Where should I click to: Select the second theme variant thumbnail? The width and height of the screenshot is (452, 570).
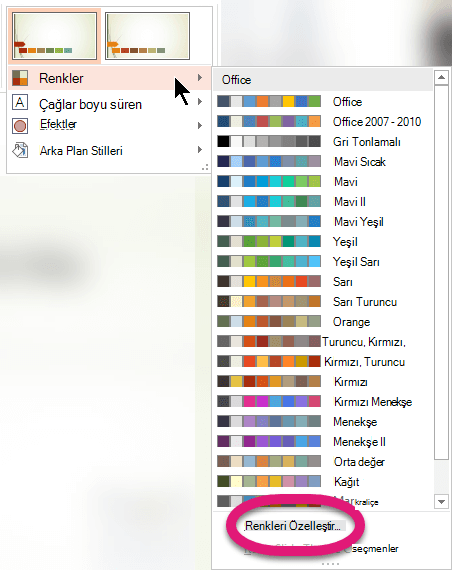point(147,36)
